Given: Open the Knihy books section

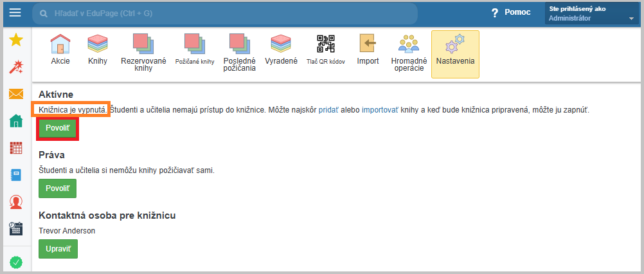Looking at the screenshot, I should [98, 50].
